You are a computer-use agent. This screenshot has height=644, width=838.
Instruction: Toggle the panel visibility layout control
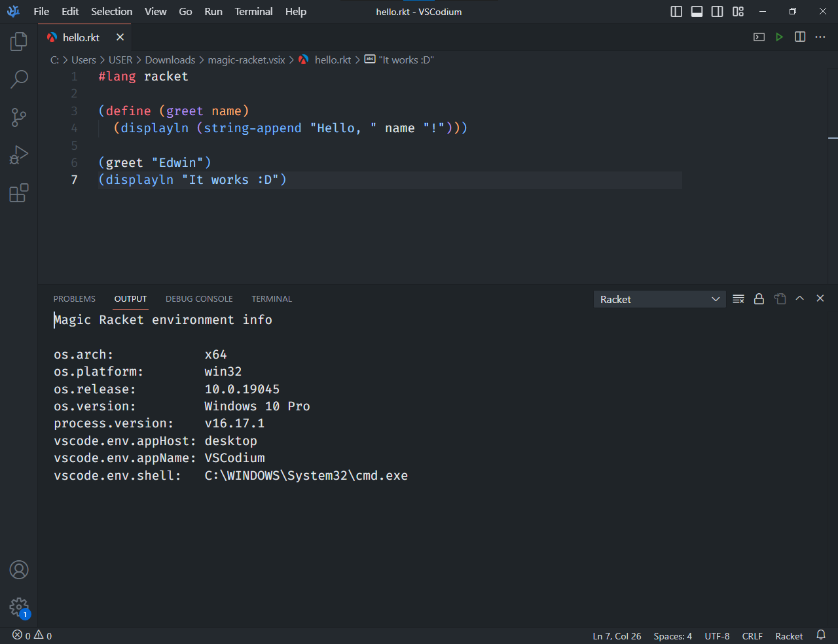coord(696,11)
